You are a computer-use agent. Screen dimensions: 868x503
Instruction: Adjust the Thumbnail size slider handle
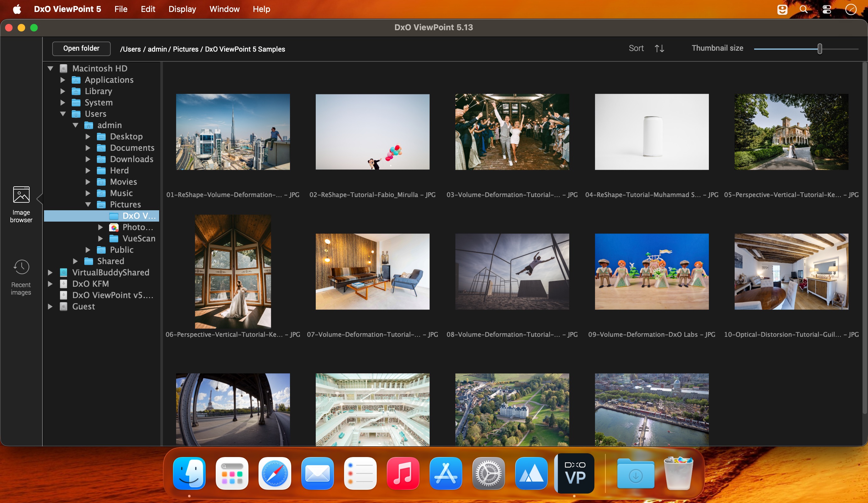click(x=820, y=48)
